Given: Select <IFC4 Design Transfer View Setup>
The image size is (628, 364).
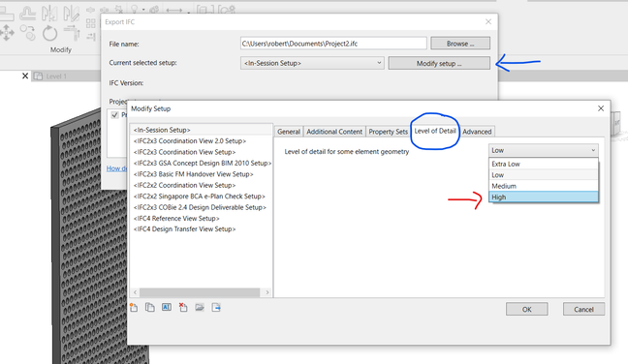Looking at the screenshot, I should (x=184, y=228).
